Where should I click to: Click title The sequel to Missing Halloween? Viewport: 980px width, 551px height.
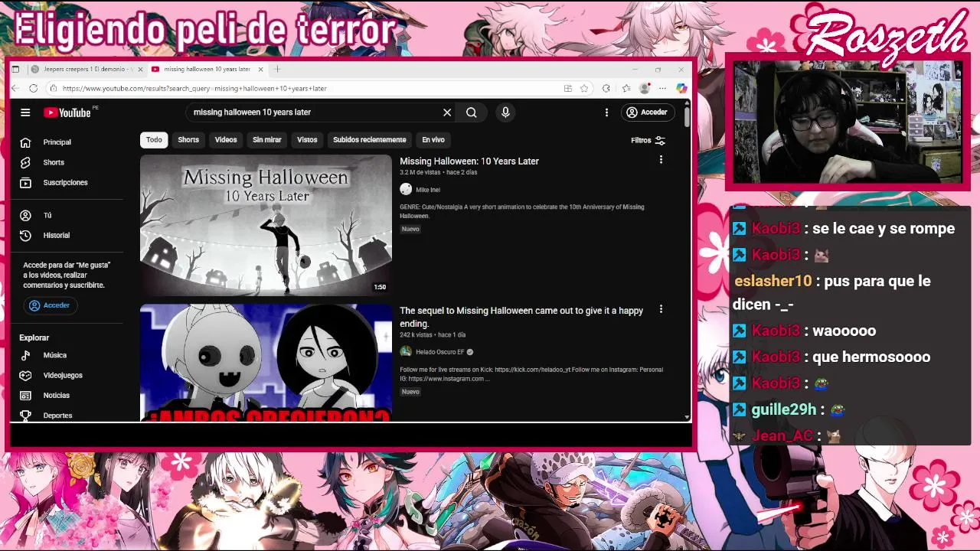click(521, 317)
